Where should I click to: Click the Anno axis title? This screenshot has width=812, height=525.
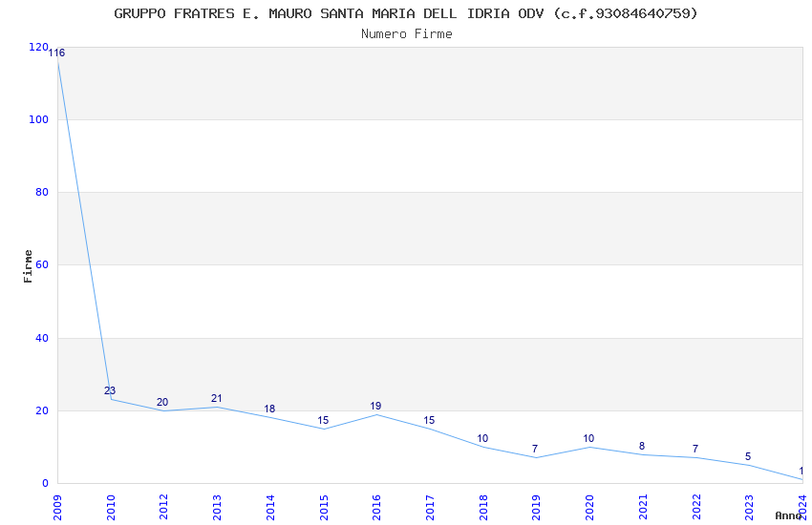pos(788,515)
